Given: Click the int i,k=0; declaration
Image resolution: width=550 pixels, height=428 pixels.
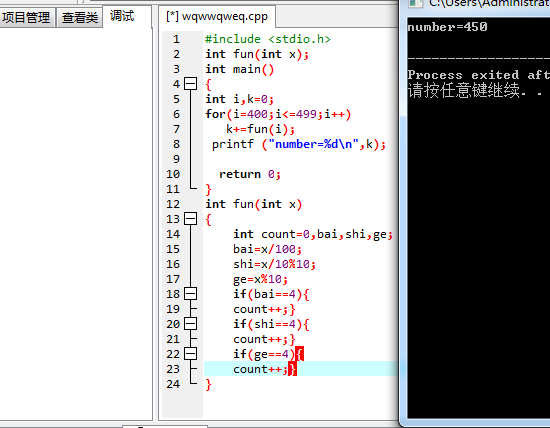Looking at the screenshot, I should [240, 99].
